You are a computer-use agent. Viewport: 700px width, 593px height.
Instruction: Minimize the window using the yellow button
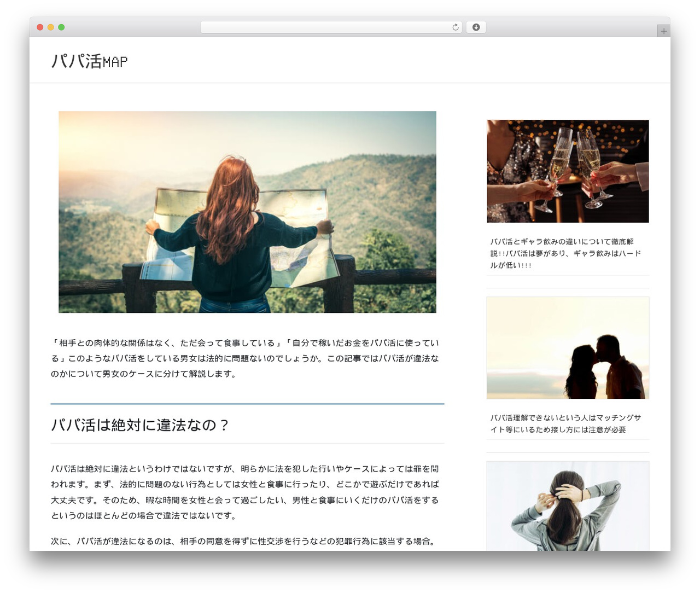(x=50, y=27)
